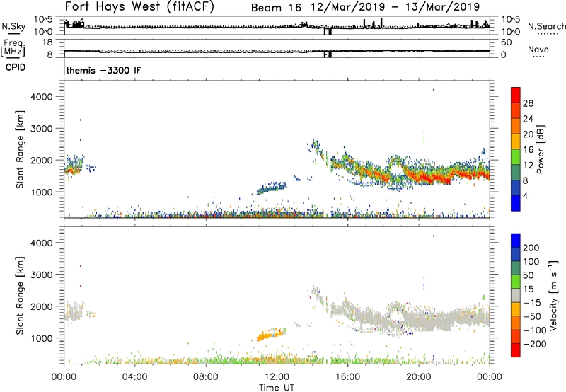
Task: Click the 'N.Sky' legend label
Action: coord(13,26)
